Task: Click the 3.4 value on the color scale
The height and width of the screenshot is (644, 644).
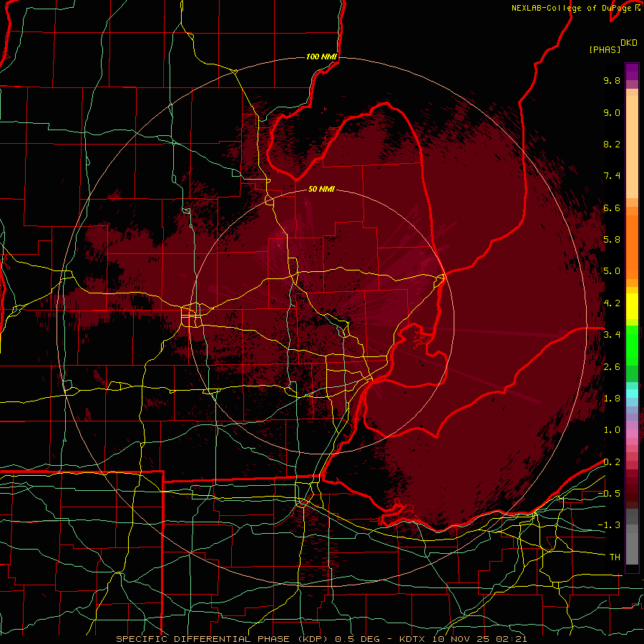Action: (612, 335)
